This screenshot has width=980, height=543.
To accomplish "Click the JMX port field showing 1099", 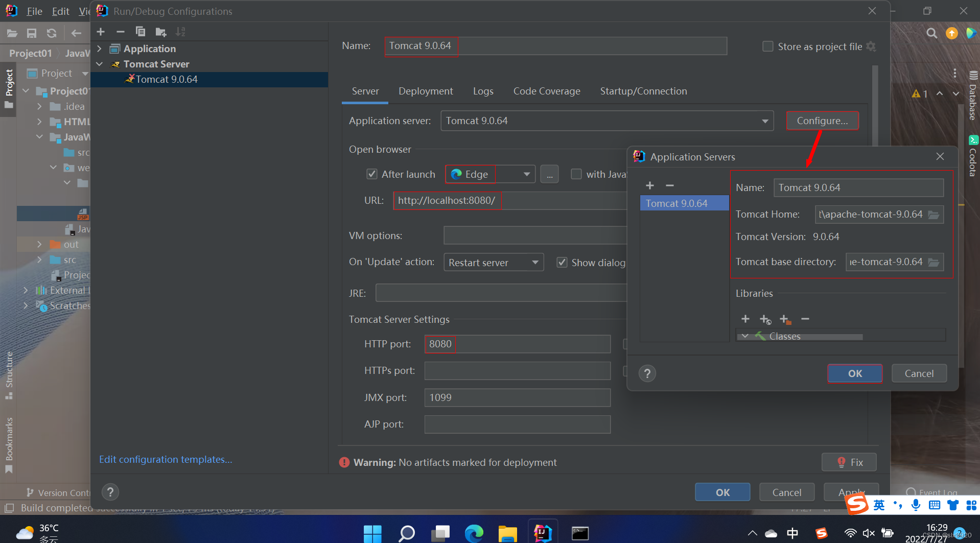I will [517, 397].
